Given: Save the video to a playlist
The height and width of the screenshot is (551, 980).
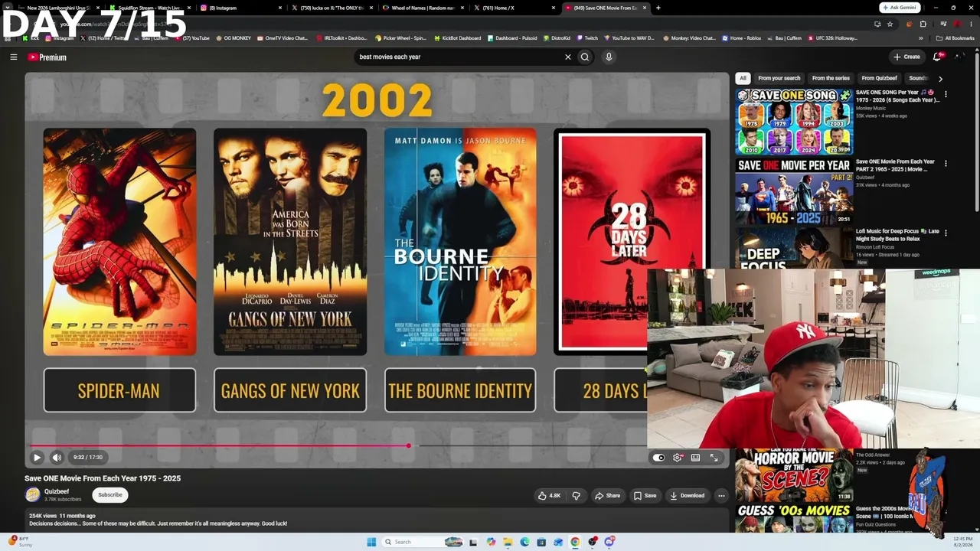Looking at the screenshot, I should 645,495.
